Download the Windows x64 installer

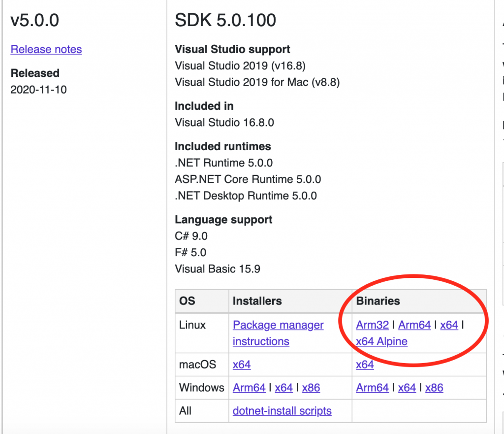(x=284, y=388)
